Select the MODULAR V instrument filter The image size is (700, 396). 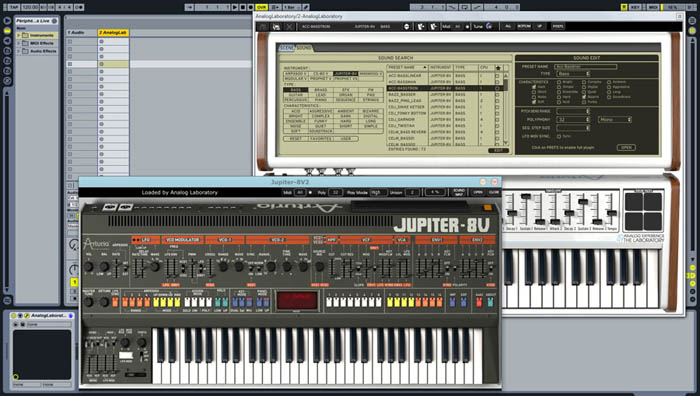[x=296, y=79]
